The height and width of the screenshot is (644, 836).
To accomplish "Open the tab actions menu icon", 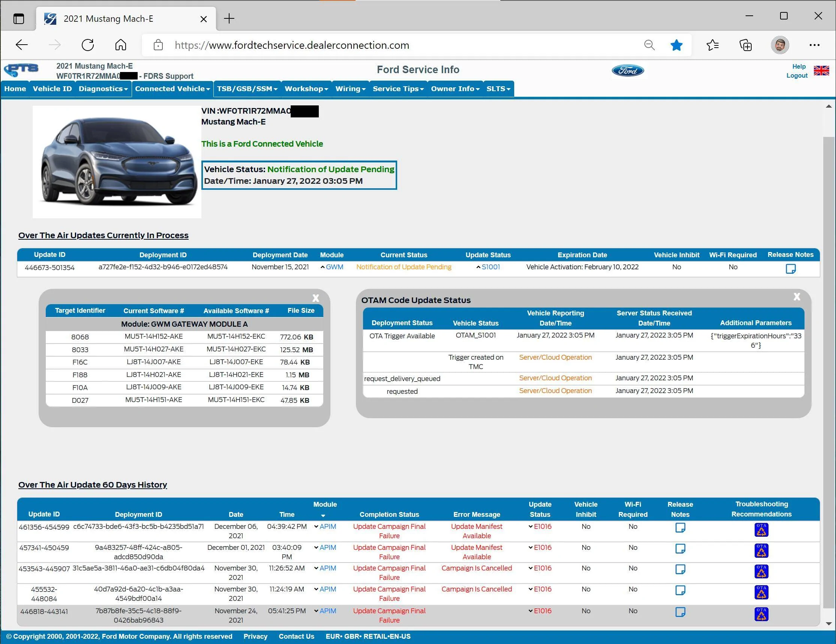I will [18, 18].
